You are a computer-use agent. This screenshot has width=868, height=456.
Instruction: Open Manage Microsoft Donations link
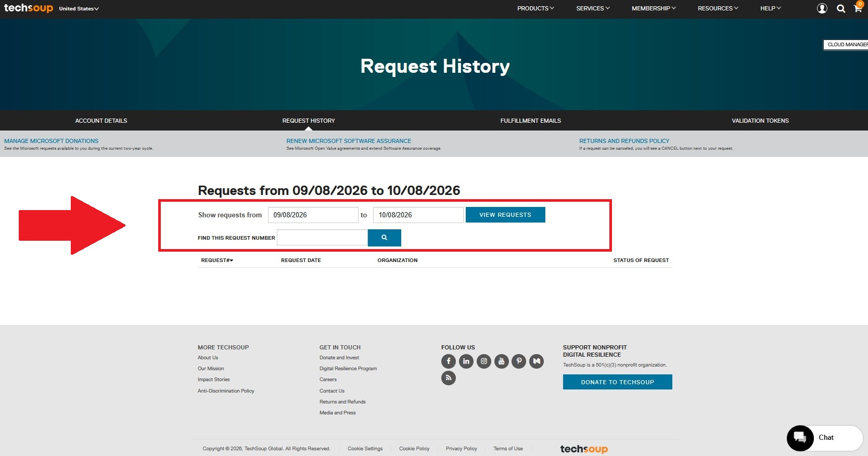coord(51,141)
